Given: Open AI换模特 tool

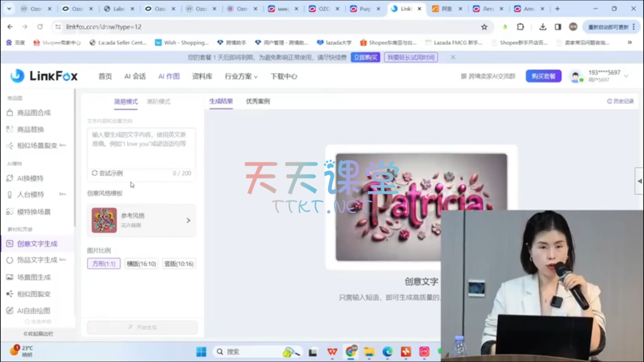Looking at the screenshot, I should [30, 178].
